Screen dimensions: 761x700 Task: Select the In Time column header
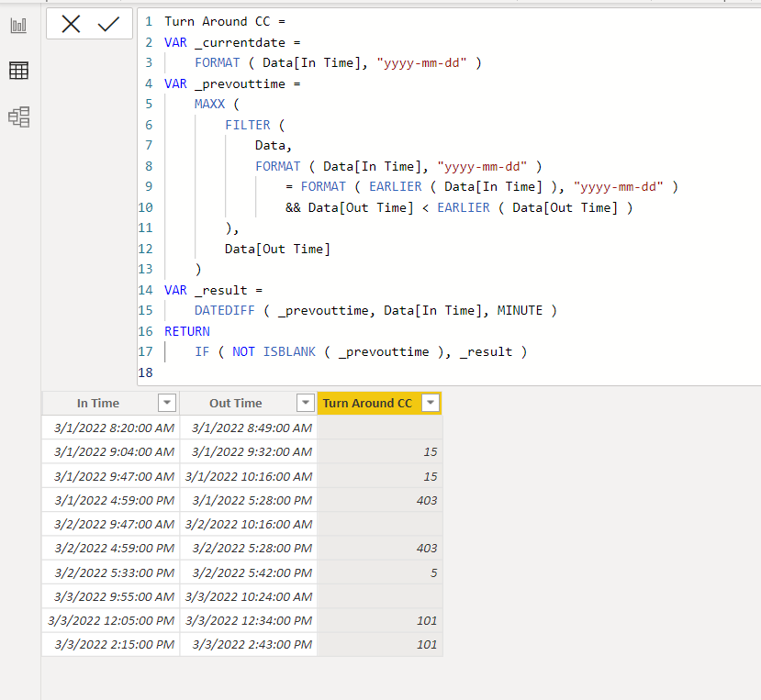pyautogui.click(x=111, y=403)
